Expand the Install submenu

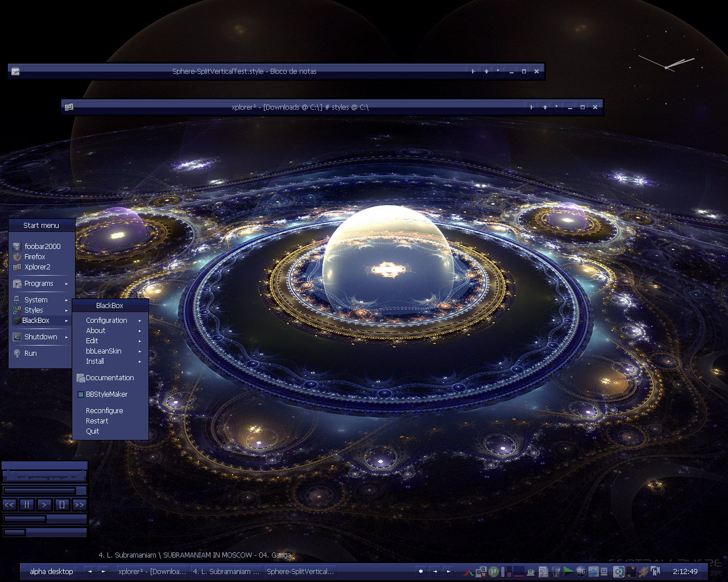pyautogui.click(x=110, y=361)
